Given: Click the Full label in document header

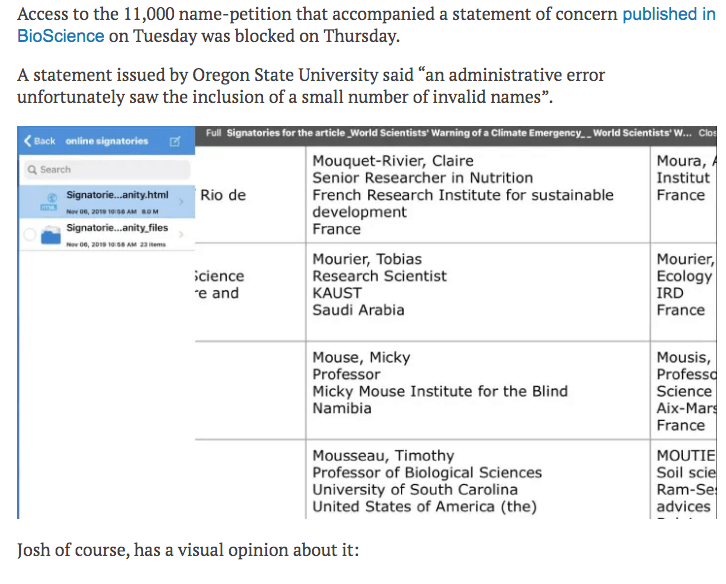Looking at the screenshot, I should [x=213, y=134].
